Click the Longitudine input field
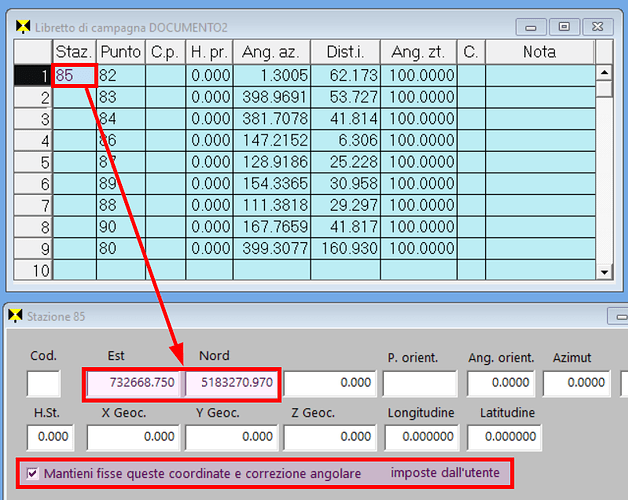628x500 pixels. pyautogui.click(x=422, y=438)
